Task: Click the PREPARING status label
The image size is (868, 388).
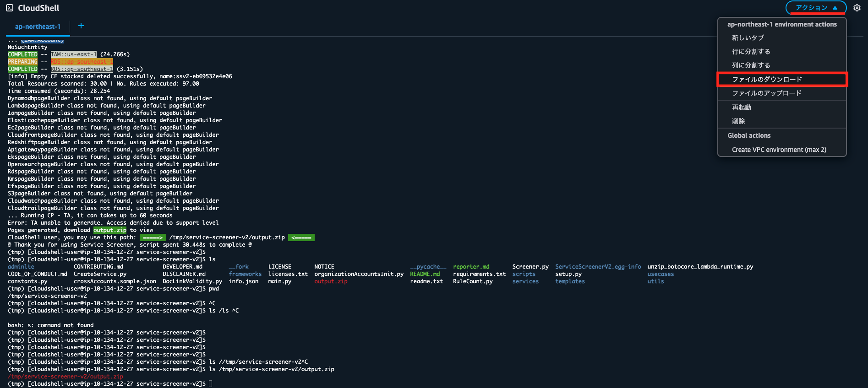Action: point(22,62)
